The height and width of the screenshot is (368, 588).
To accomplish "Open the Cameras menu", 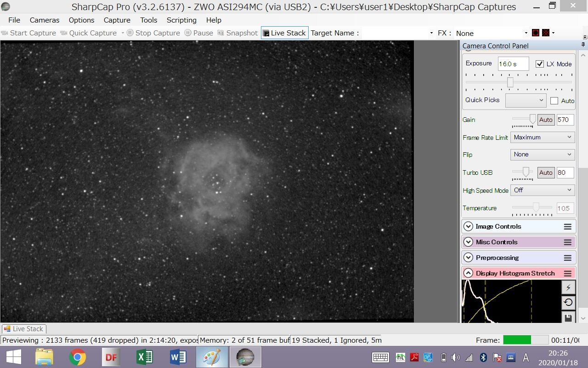I will 45,20.
